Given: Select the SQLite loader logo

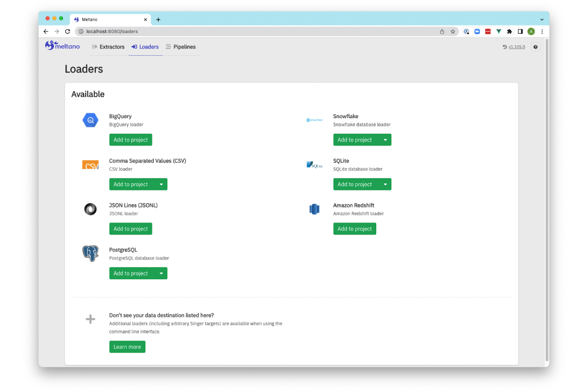Looking at the screenshot, I should tap(314, 164).
